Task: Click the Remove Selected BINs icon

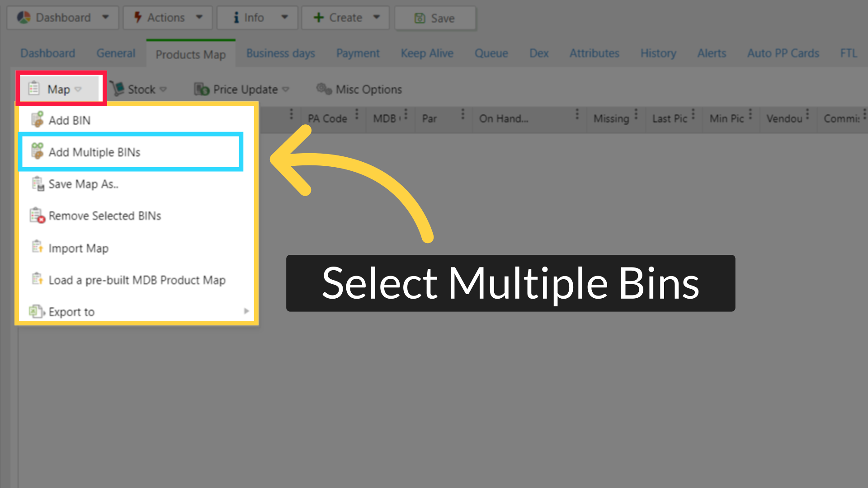Action: point(37,216)
